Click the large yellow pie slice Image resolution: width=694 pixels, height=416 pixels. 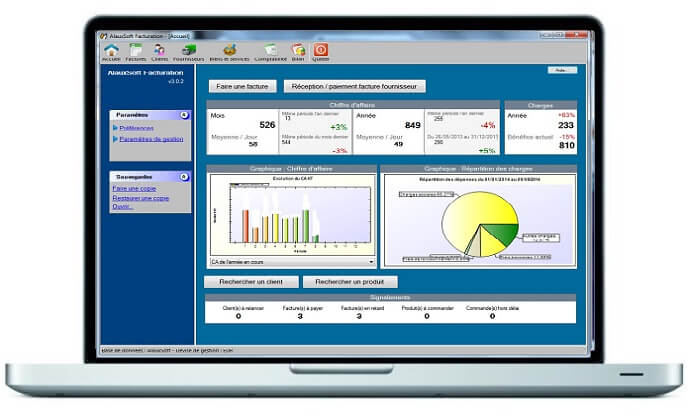point(476,210)
